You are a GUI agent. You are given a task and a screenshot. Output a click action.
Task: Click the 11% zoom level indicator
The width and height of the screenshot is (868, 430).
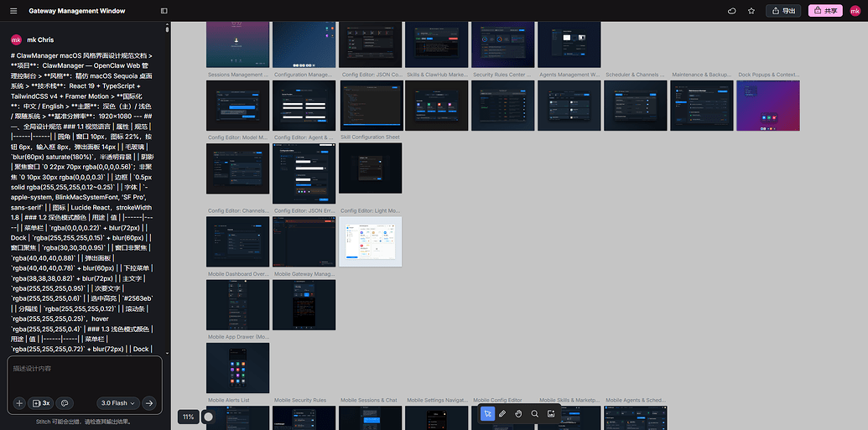click(x=188, y=417)
